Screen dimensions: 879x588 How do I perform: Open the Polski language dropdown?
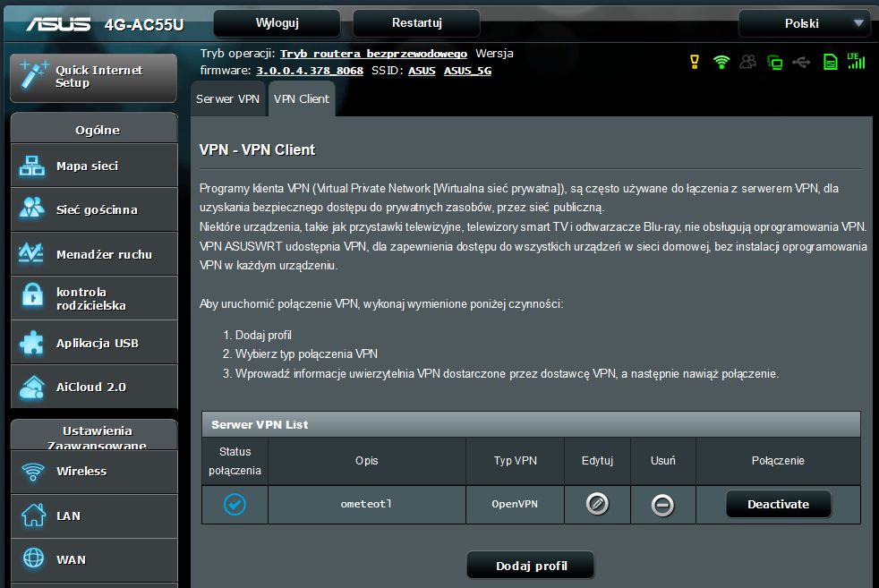coord(805,23)
